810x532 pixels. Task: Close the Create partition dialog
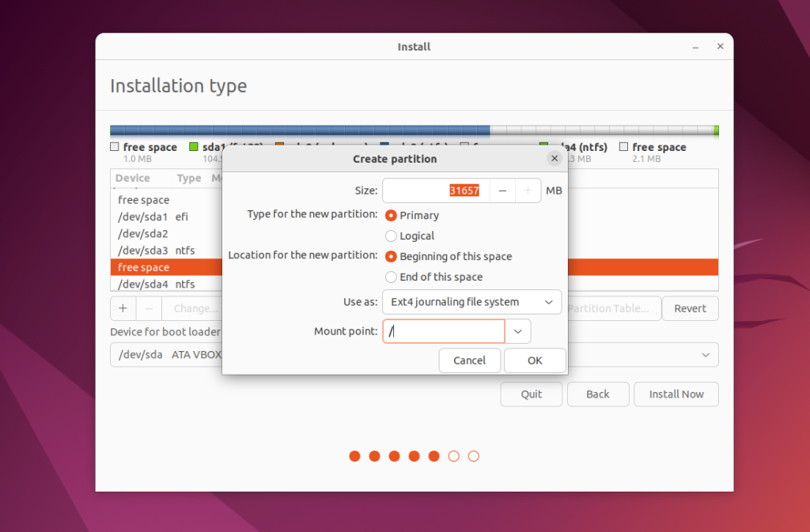pyautogui.click(x=555, y=158)
